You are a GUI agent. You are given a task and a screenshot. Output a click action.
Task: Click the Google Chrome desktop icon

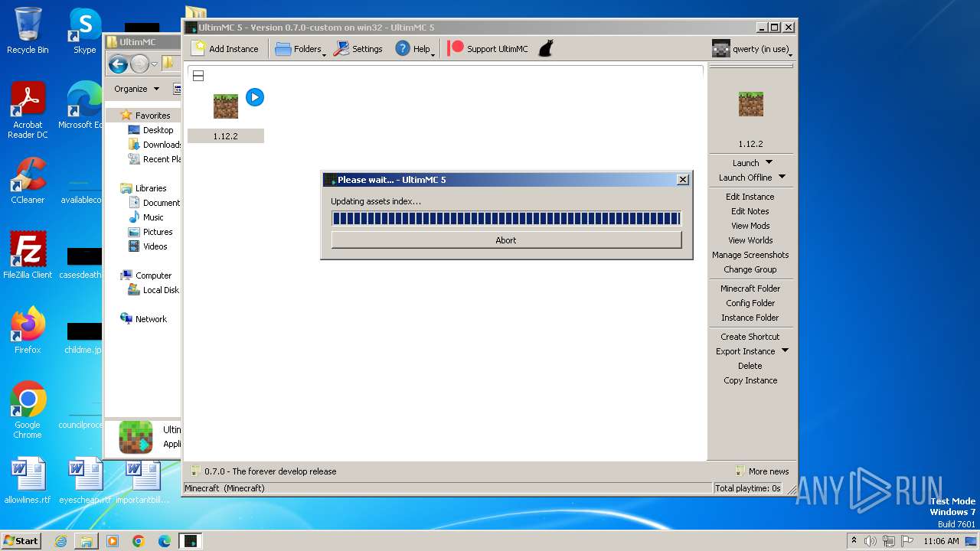28,410
